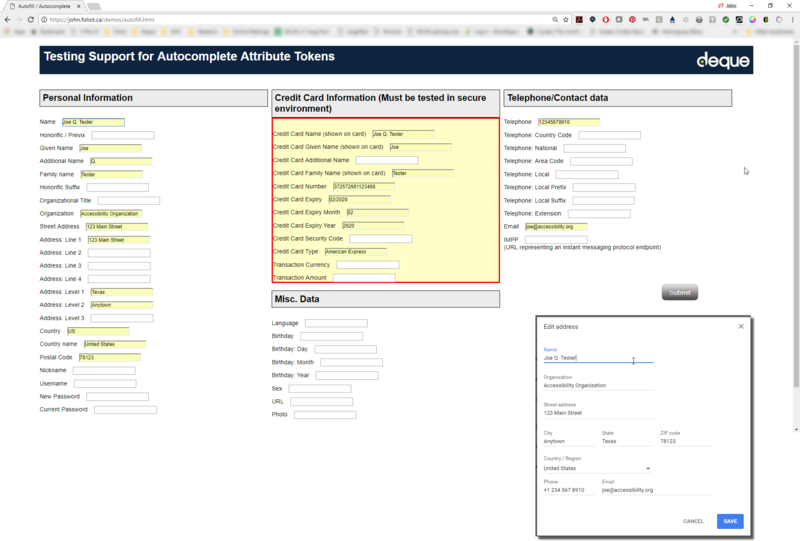Screen dimensions: 800x541
Task: Reload the page with the refresh icon
Action: [x=31, y=19]
